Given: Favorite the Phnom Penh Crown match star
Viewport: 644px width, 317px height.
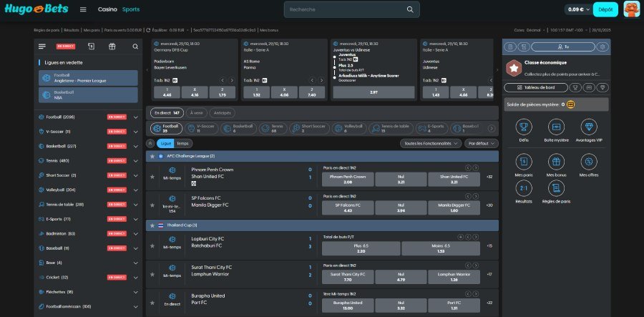Looking at the screenshot, I should (x=152, y=177).
